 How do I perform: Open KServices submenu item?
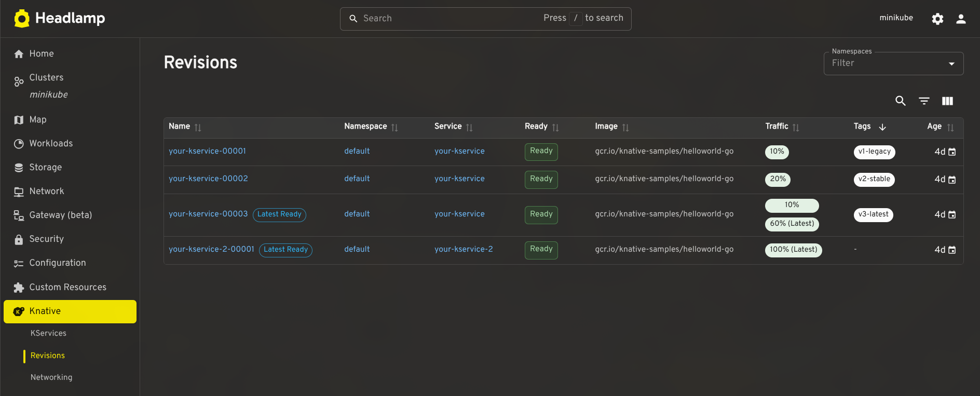click(48, 333)
